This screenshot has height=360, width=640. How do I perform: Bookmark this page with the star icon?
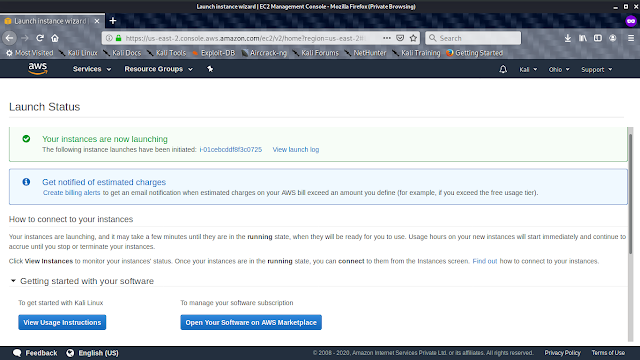pyautogui.click(x=413, y=38)
